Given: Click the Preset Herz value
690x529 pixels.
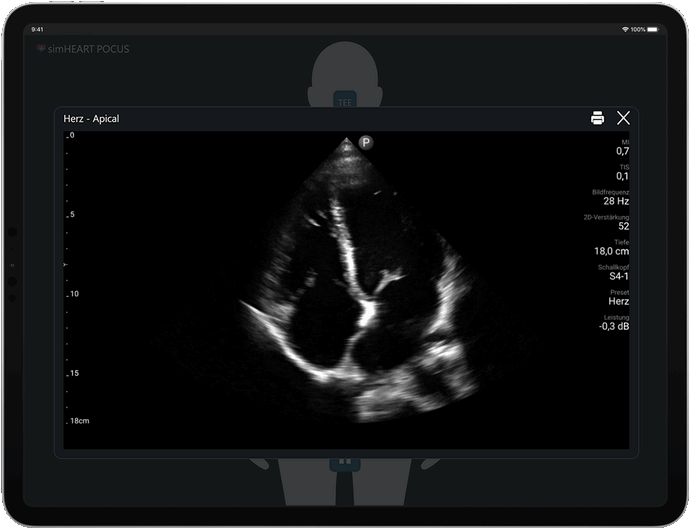Looking at the screenshot, I should [618, 301].
